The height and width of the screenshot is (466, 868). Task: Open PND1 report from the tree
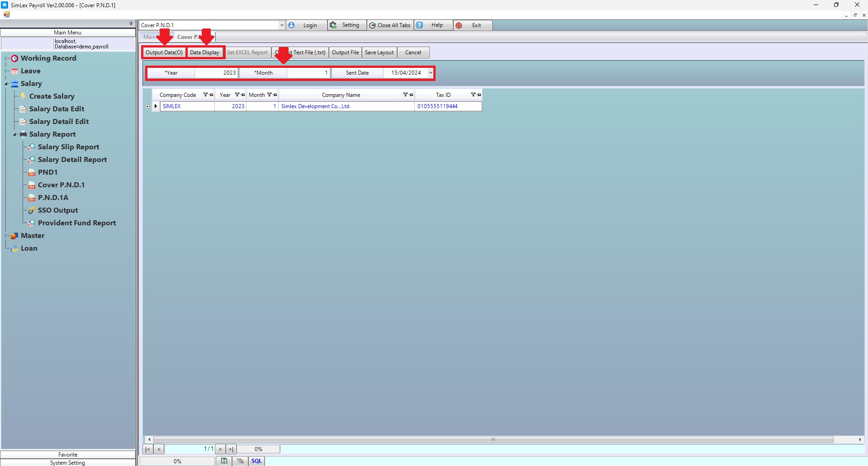[x=47, y=172]
